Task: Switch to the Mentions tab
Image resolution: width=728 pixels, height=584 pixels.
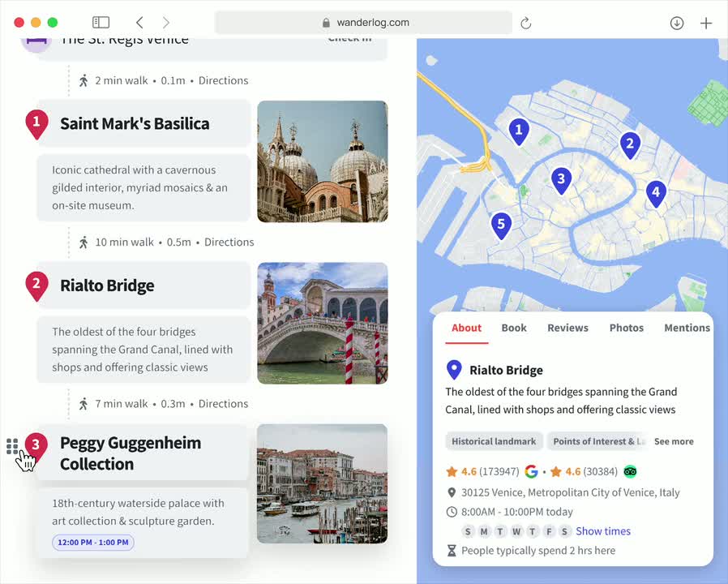Action: [687, 328]
